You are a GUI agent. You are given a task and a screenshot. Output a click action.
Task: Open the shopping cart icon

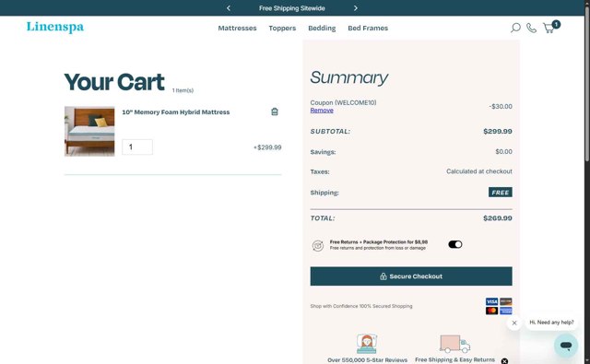tap(550, 27)
